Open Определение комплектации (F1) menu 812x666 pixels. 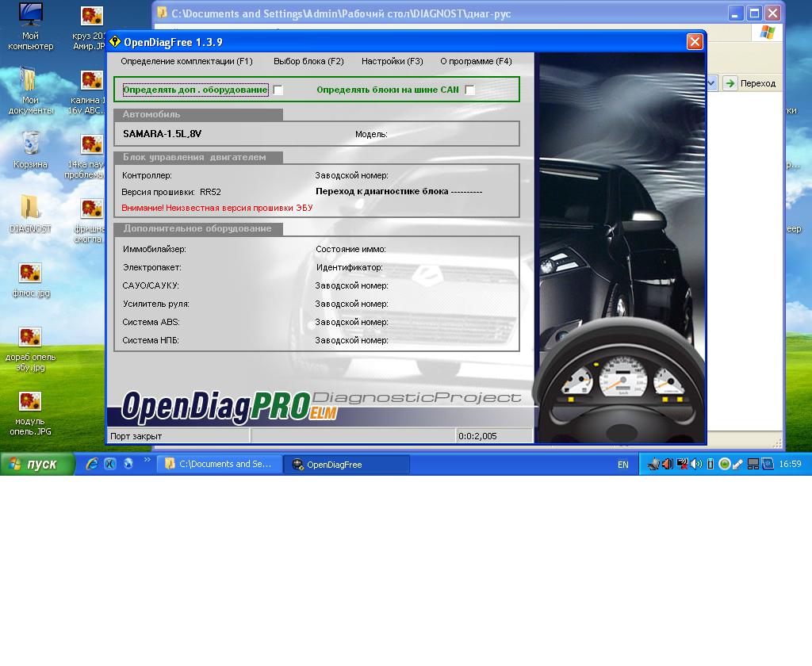(186, 61)
